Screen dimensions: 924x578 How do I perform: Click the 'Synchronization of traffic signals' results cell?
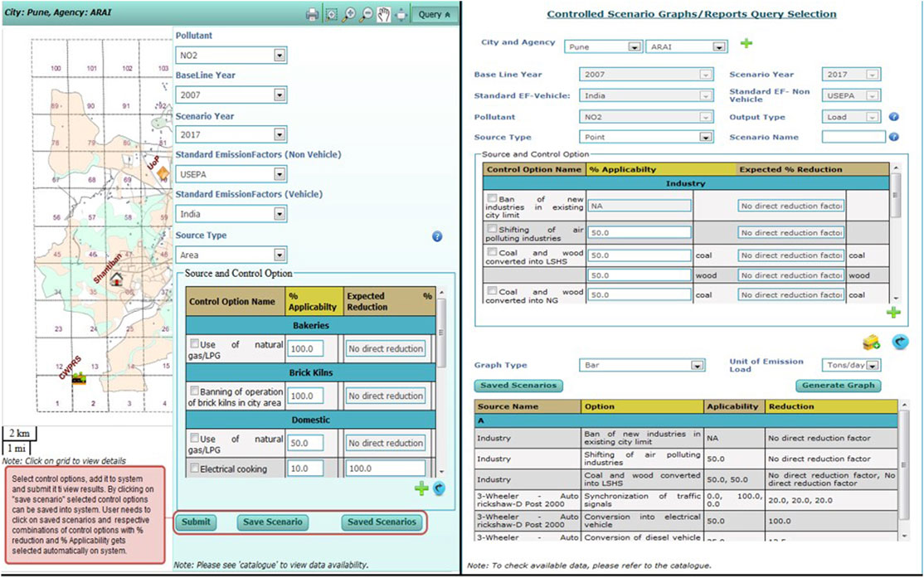coord(643,500)
